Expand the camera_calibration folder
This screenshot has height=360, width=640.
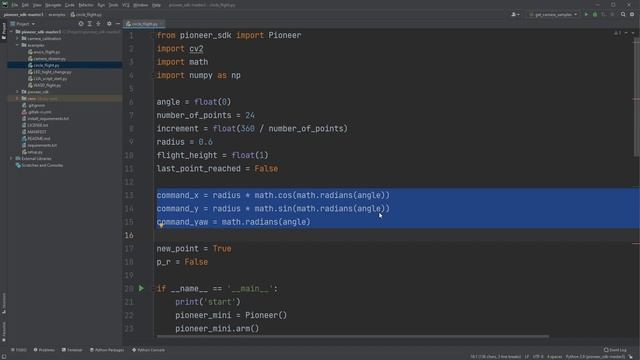click(18, 38)
